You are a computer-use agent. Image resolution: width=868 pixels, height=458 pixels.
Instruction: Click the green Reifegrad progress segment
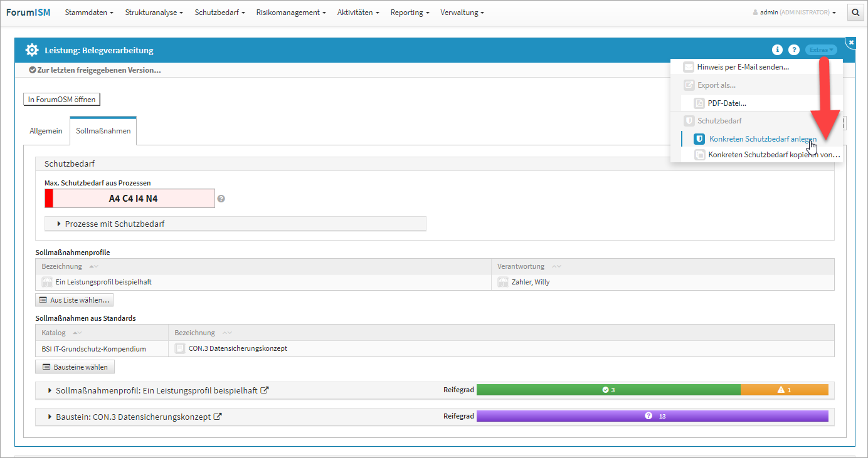tap(608, 390)
